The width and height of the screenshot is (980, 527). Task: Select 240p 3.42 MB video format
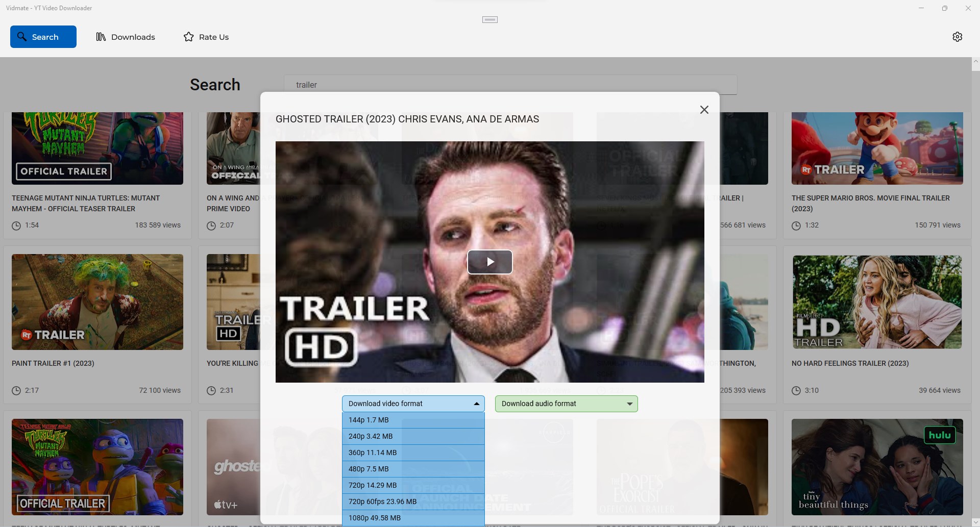(413, 436)
